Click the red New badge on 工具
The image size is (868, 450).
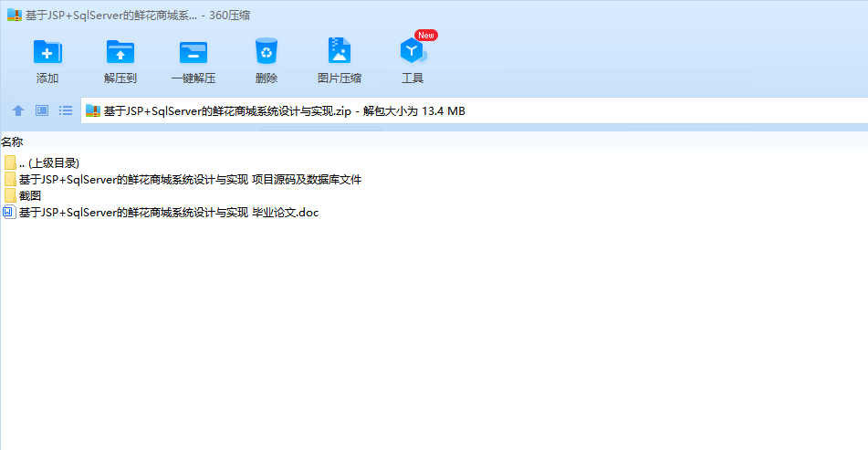click(x=426, y=36)
